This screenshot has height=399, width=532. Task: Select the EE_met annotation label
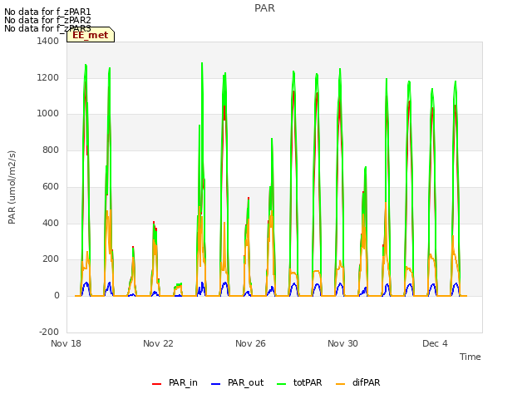(91, 35)
